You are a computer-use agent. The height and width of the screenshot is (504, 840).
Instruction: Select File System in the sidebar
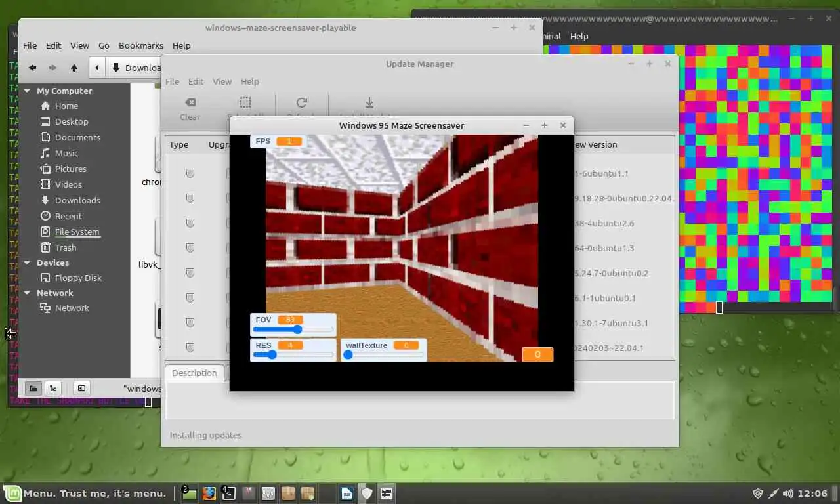click(x=77, y=232)
